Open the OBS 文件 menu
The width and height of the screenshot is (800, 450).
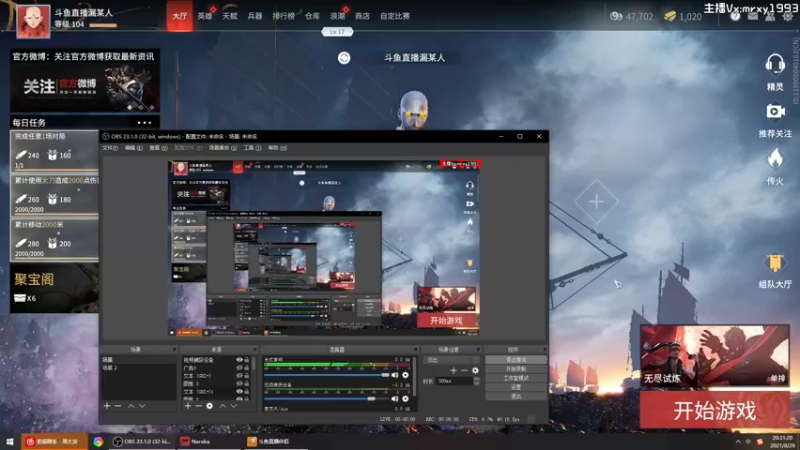click(110, 148)
